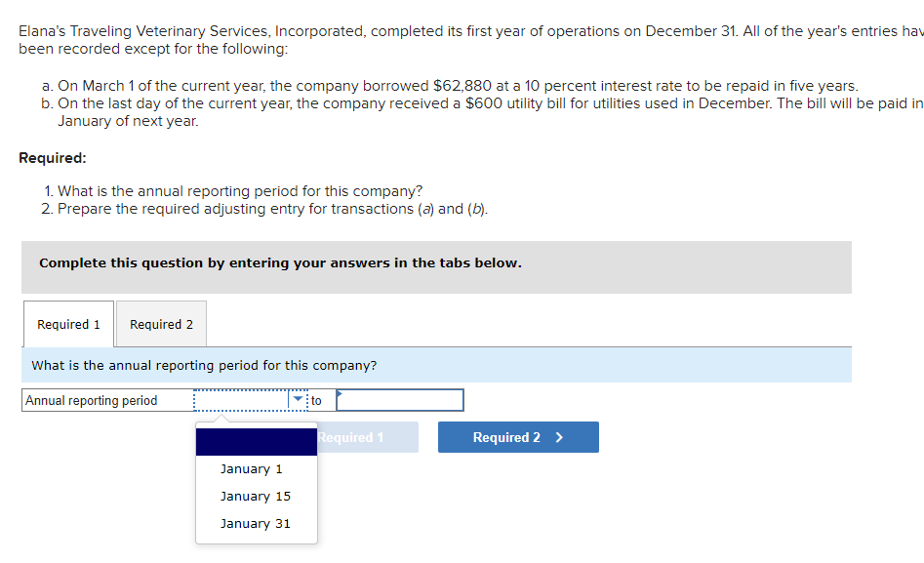Click the flag marker in the 'to' field

pos(339,394)
